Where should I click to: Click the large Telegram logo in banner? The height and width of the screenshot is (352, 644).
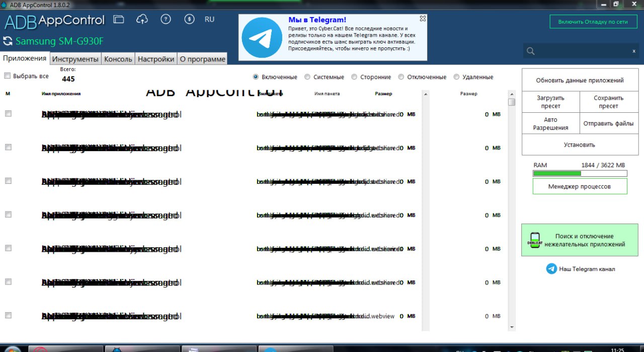click(262, 38)
